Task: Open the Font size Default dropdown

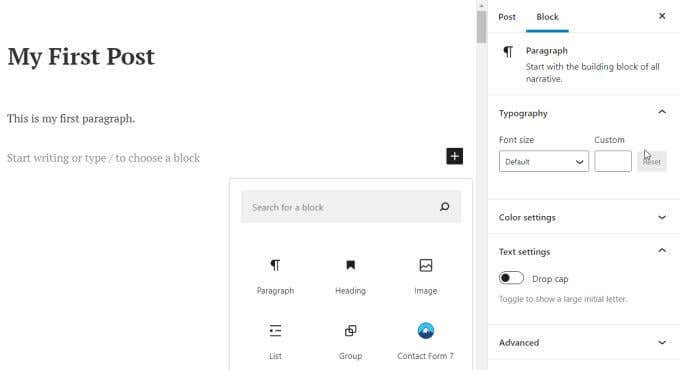Action: (x=544, y=161)
